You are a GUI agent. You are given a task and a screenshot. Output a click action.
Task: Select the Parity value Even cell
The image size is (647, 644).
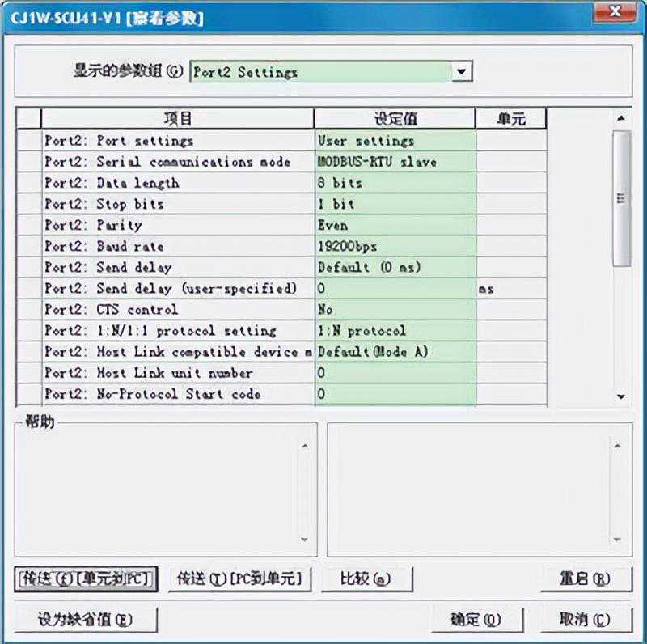tap(395, 225)
